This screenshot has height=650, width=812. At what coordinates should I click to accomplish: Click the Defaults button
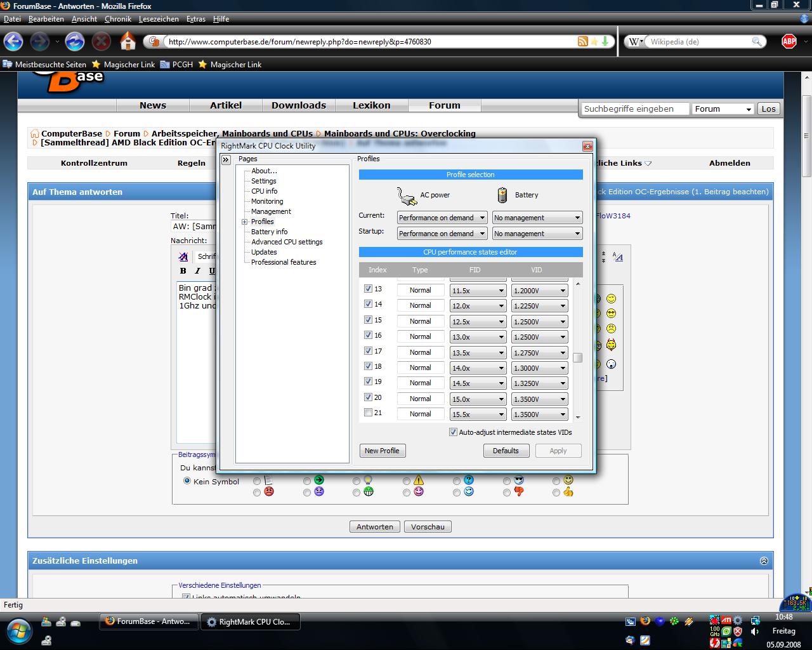(x=506, y=451)
